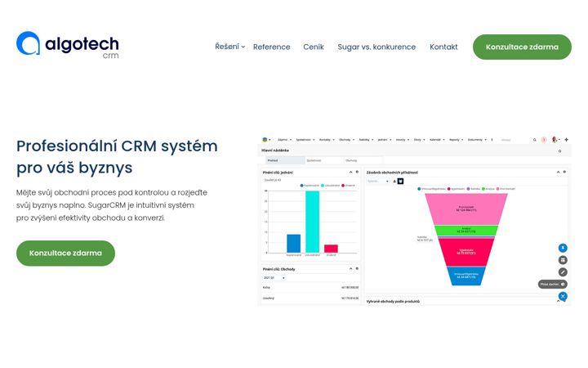The width and height of the screenshot is (588, 368).
Task: Click the green funnel segment
Action: pyautogui.click(x=466, y=231)
